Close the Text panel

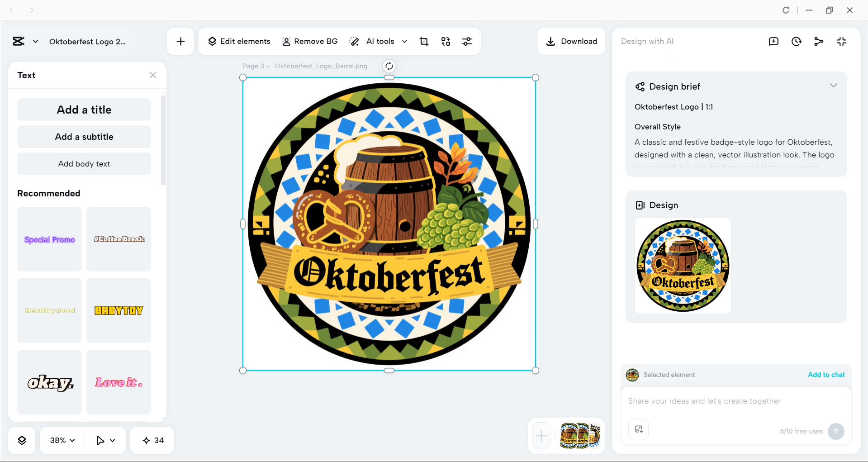pos(152,75)
